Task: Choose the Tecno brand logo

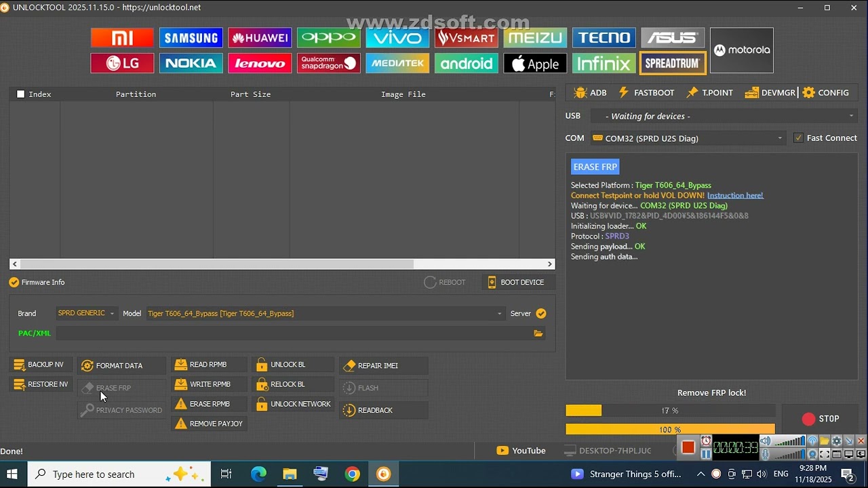Action: tap(604, 38)
